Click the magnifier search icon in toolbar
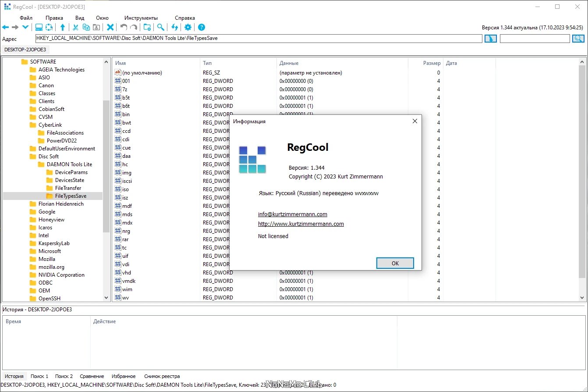This screenshot has width=588, height=392. 161,27
